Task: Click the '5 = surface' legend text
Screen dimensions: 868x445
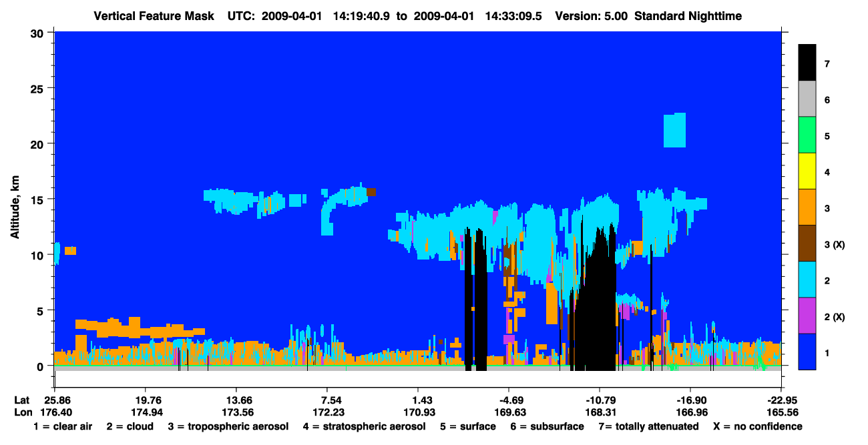Action: click(x=467, y=426)
